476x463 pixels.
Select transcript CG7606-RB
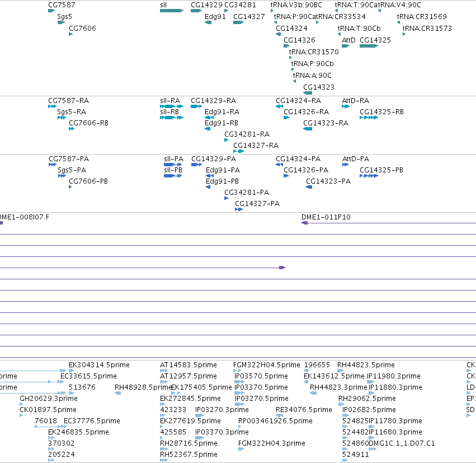coord(88,123)
